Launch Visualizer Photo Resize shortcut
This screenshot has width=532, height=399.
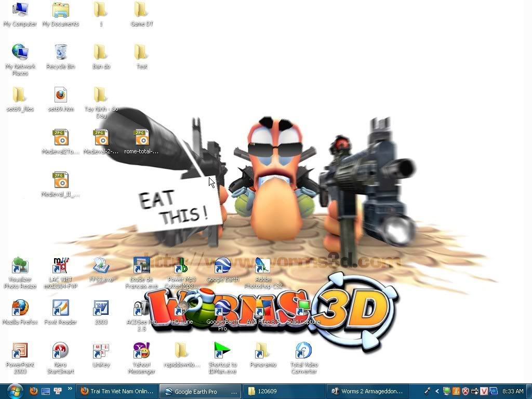[20, 273]
